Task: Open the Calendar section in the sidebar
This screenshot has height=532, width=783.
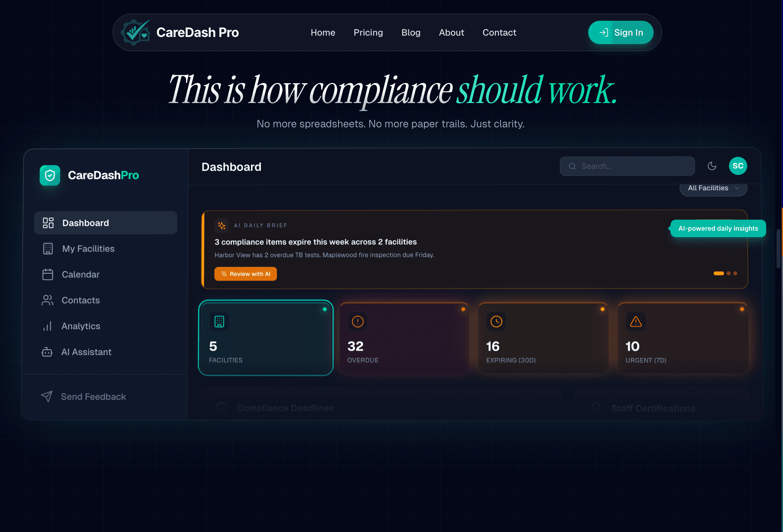Action: pos(80,274)
